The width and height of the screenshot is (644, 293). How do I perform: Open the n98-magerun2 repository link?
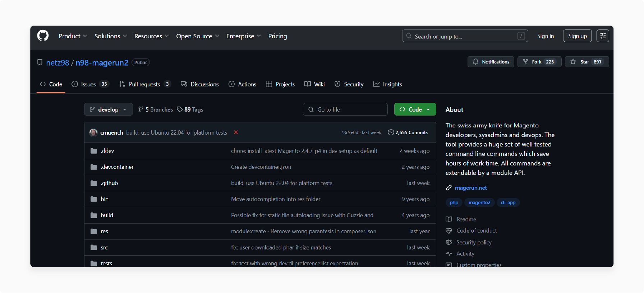click(x=102, y=63)
